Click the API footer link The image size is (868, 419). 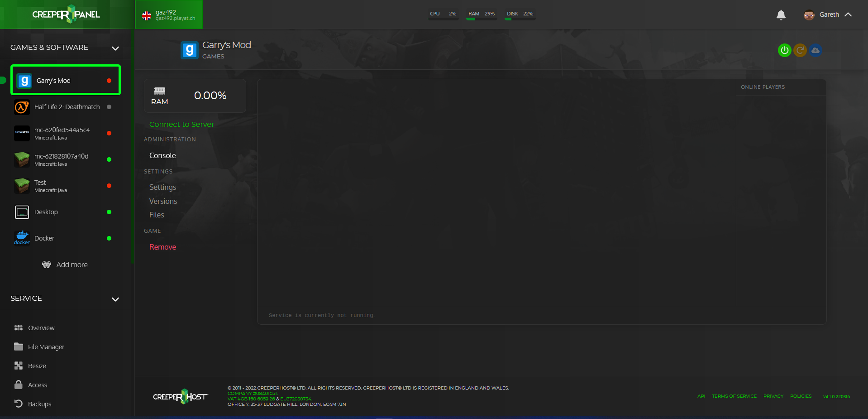(x=701, y=396)
